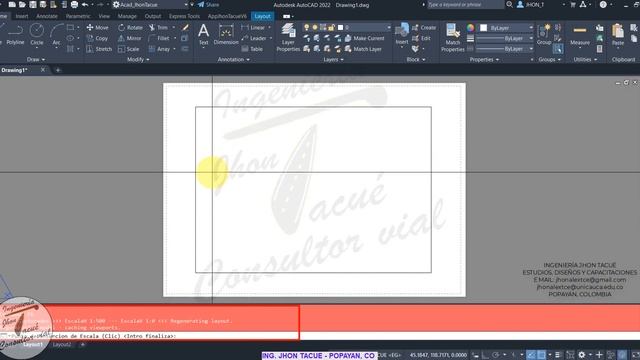Open the lineweight ByLayer dropdown
The image size is (640, 360).
[x=504, y=38]
